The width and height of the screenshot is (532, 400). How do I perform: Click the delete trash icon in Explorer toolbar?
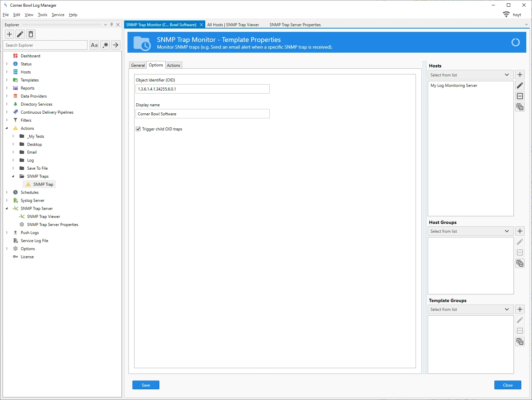pyautogui.click(x=31, y=34)
